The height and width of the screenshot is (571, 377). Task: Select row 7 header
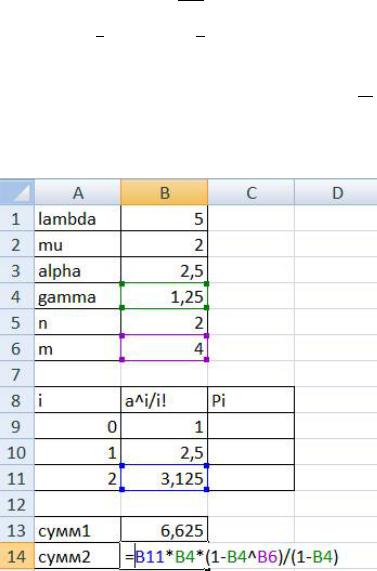click(x=17, y=374)
